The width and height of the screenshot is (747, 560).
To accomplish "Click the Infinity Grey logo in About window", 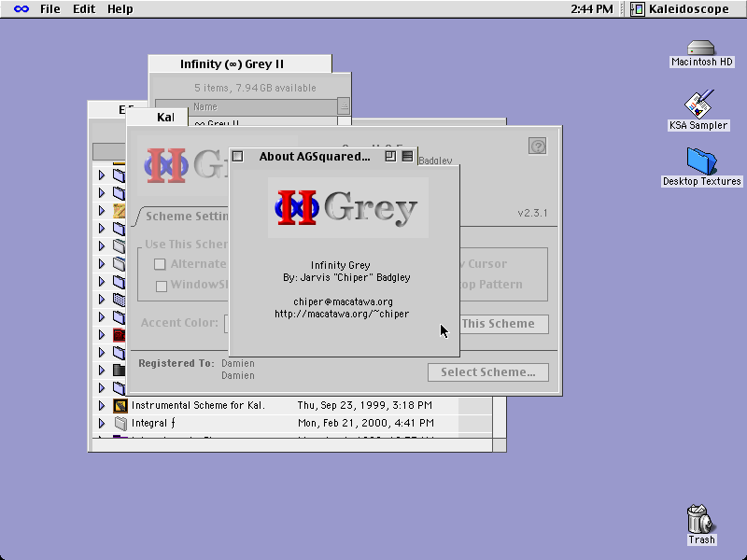I will [x=347, y=207].
